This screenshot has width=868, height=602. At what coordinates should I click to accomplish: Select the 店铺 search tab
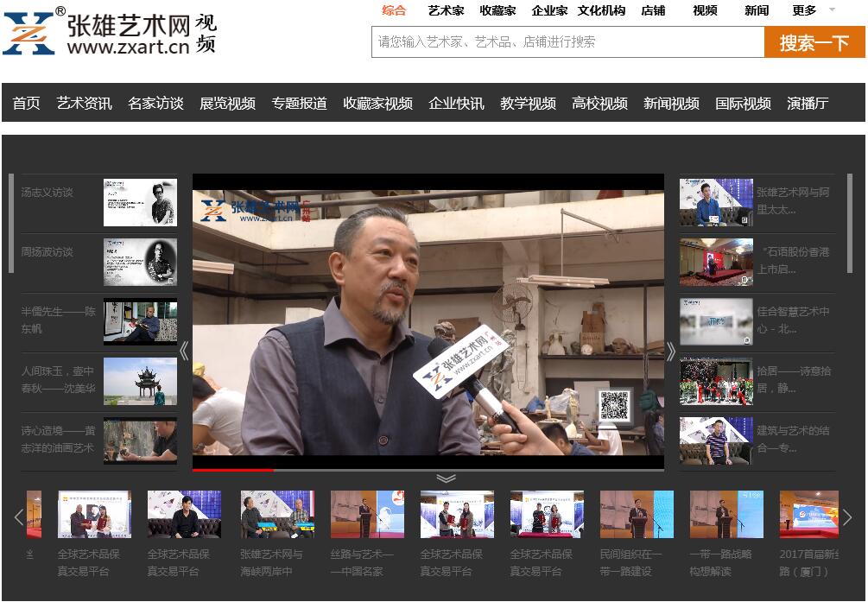653,10
